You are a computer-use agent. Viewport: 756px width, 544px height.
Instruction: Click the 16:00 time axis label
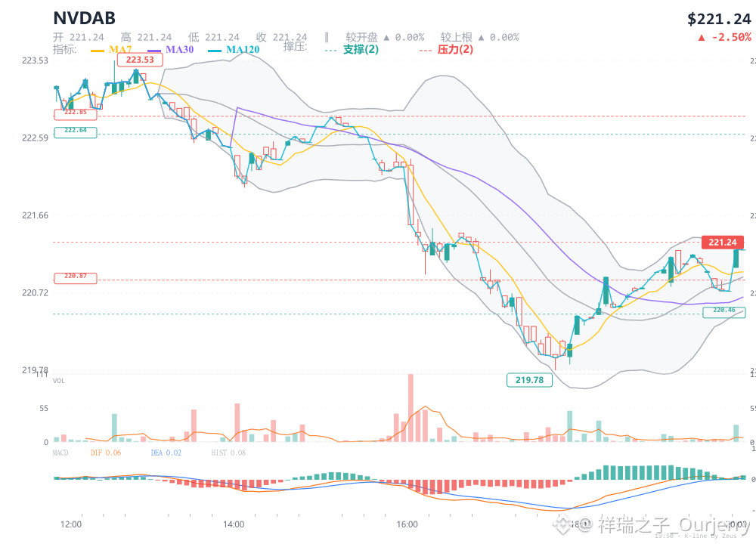point(407,524)
